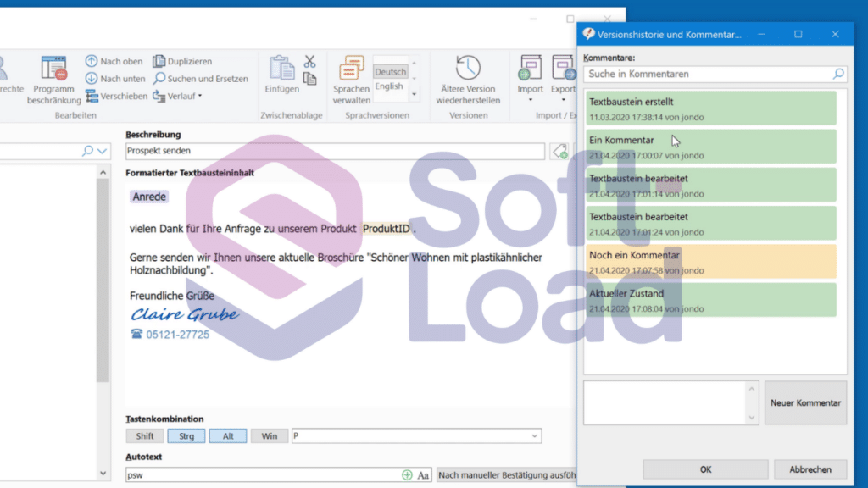
Task: Toggle case sensitivity Aa icon
Action: tap(423, 474)
